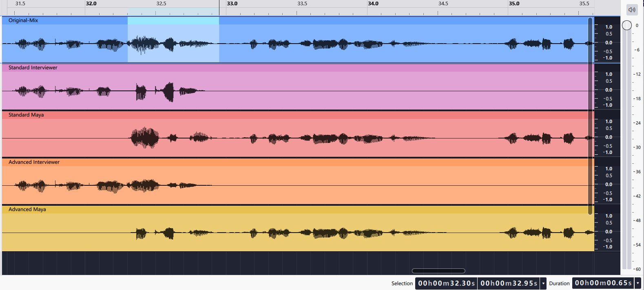644x290 pixels.
Task: Click the Advanced Maya amplitude scale -1.0 label
Action: point(608,247)
